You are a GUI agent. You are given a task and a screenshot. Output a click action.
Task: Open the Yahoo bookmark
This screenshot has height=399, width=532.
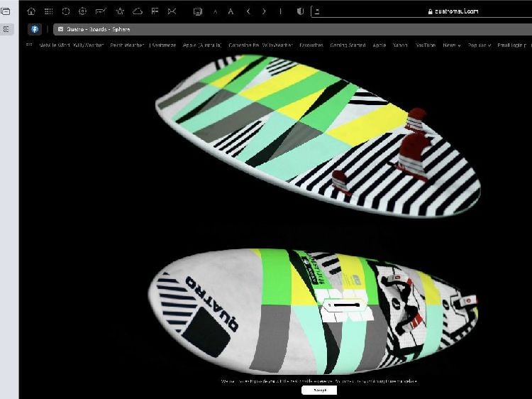pyautogui.click(x=400, y=45)
